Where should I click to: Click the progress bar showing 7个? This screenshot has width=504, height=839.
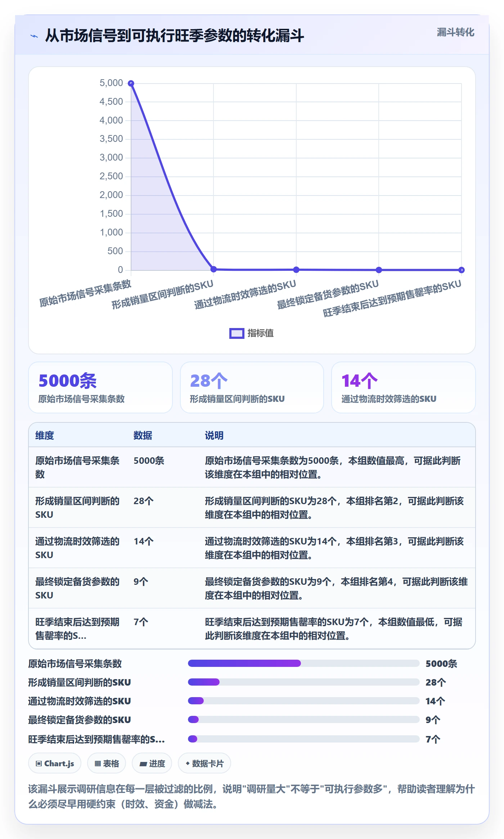pyautogui.click(x=304, y=739)
